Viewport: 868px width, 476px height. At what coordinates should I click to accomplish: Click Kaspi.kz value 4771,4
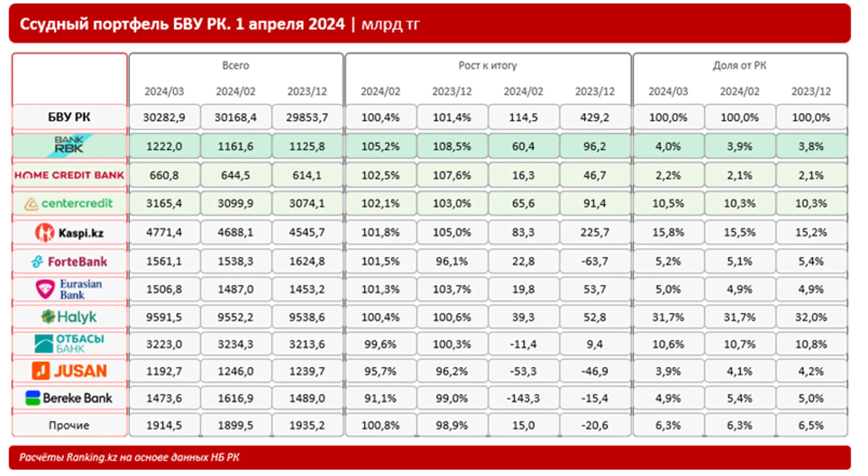[x=164, y=232]
